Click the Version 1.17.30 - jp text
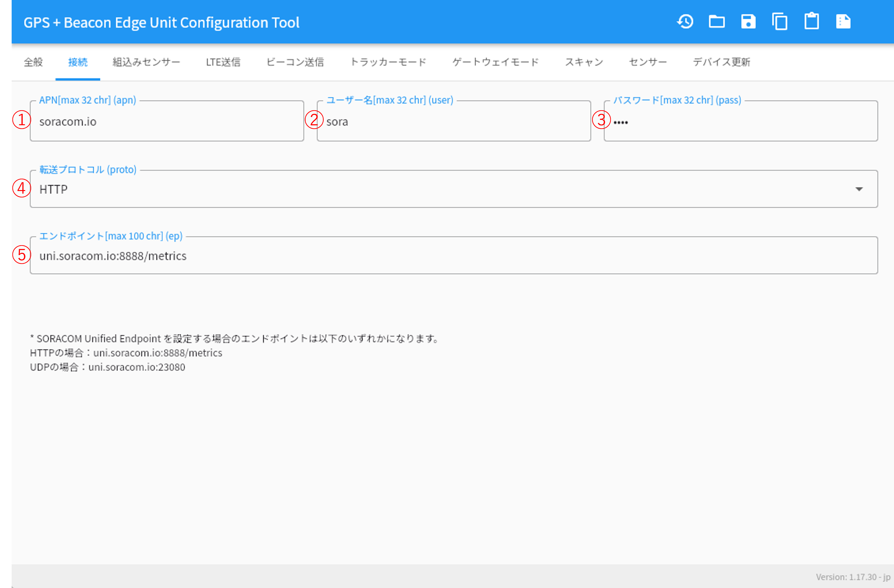Viewport: 894px width, 588px height. pos(853,577)
